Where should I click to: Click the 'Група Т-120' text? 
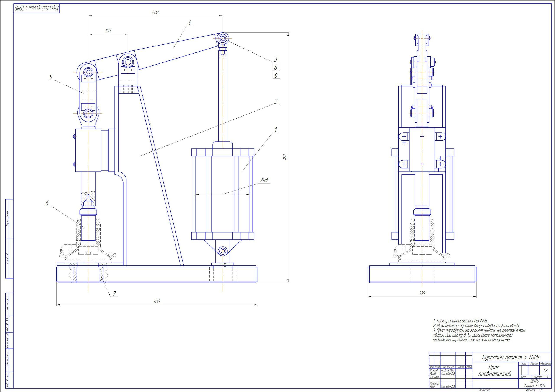click(534, 386)
